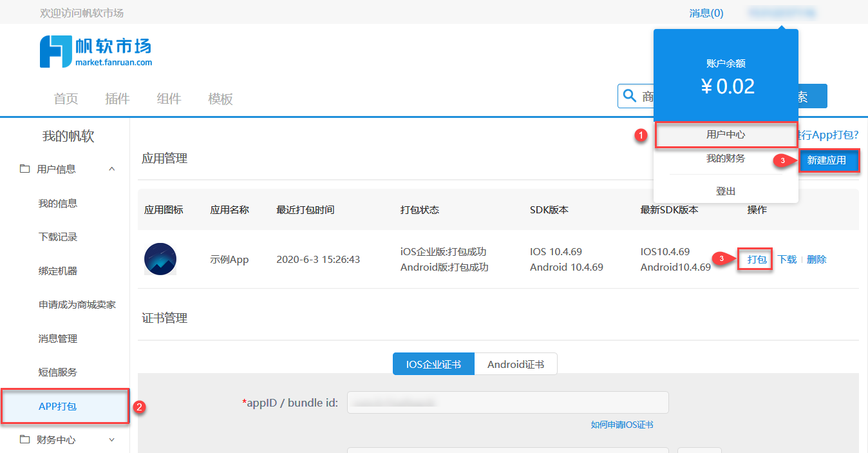The width and height of the screenshot is (868, 453).
Task: Click the blue search button
Action: pyautogui.click(x=813, y=96)
